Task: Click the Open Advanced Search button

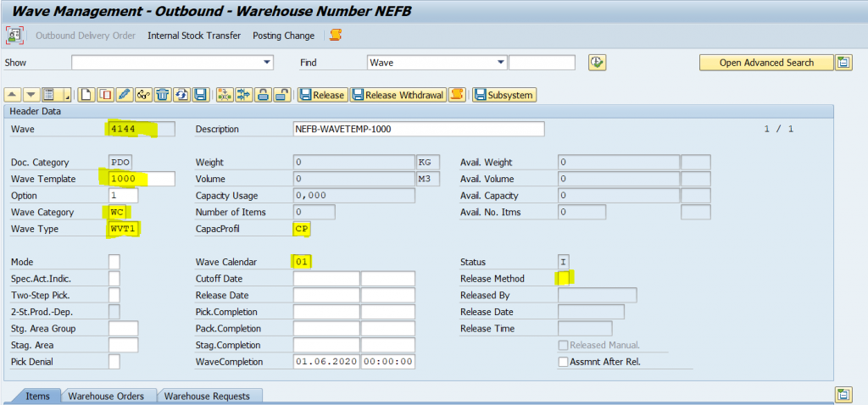Action: coord(766,63)
